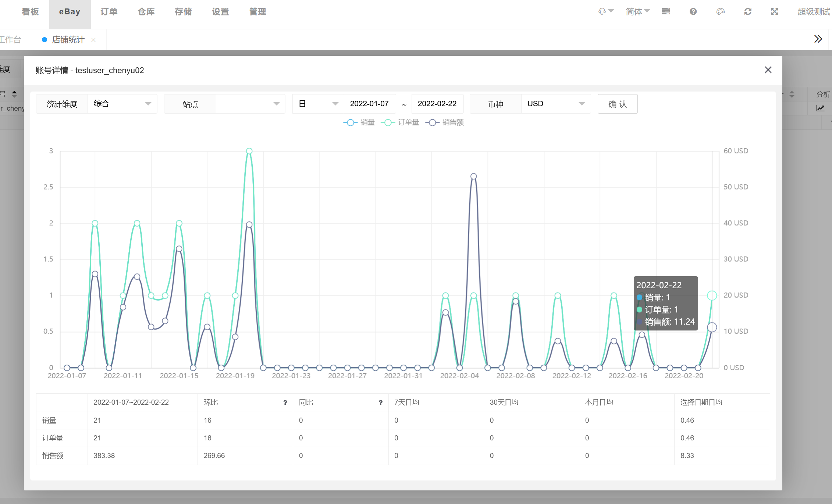Image resolution: width=832 pixels, height=504 pixels.
Task: Click the 确认 button
Action: click(618, 104)
